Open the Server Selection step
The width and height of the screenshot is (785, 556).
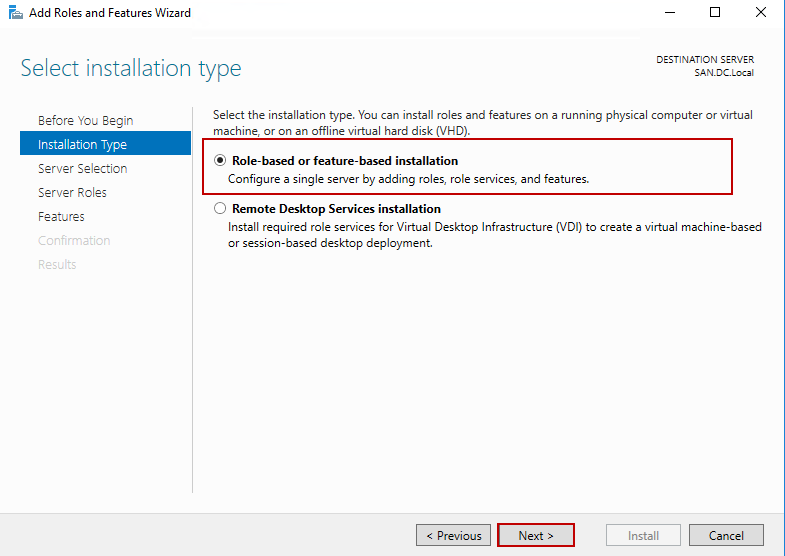(82, 169)
